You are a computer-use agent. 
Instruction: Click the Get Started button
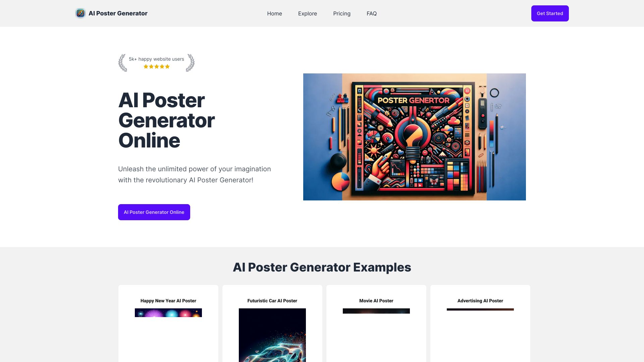(550, 13)
